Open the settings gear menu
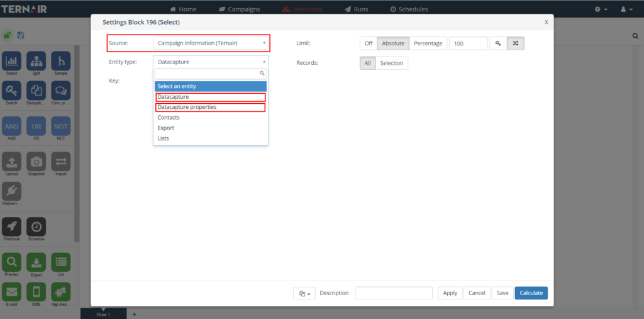The width and height of the screenshot is (644, 319). point(601,9)
